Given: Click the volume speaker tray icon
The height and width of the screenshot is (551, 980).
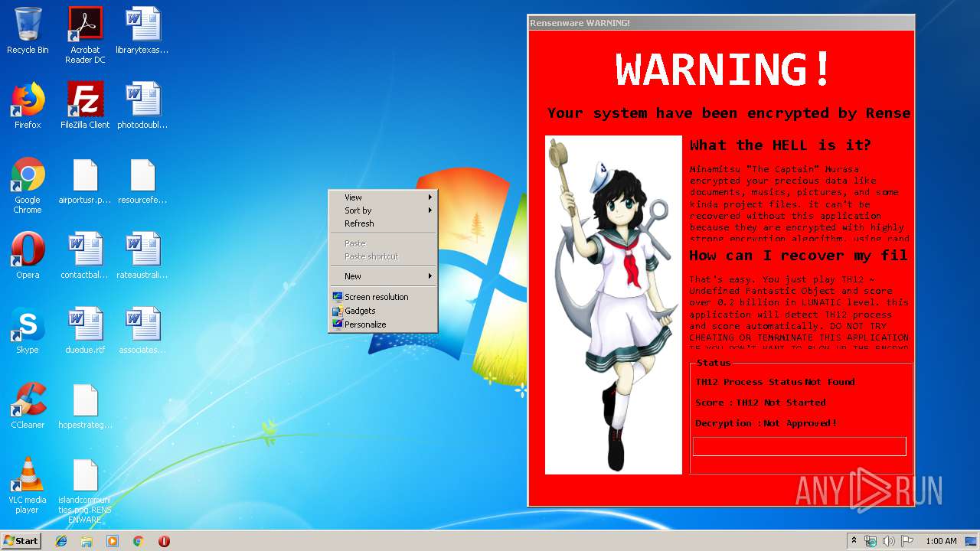Looking at the screenshot, I should [x=888, y=541].
